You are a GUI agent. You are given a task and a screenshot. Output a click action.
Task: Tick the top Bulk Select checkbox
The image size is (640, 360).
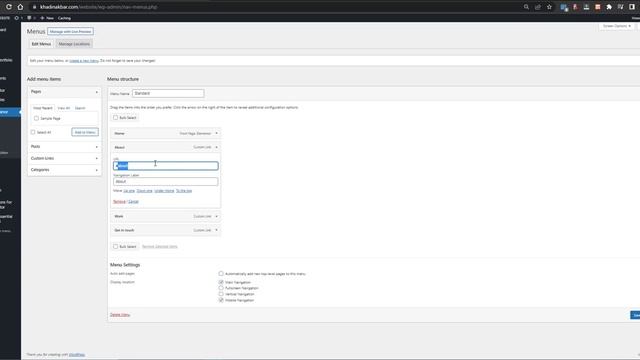(116, 118)
